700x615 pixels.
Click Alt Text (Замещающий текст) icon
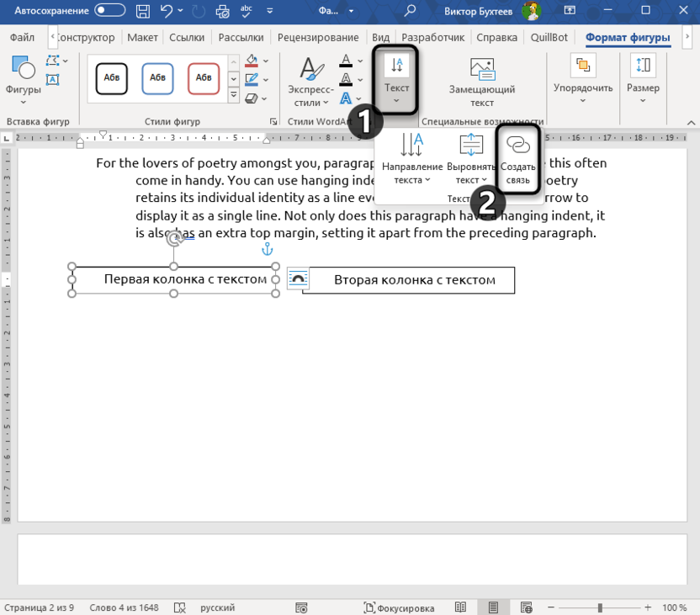(481, 70)
